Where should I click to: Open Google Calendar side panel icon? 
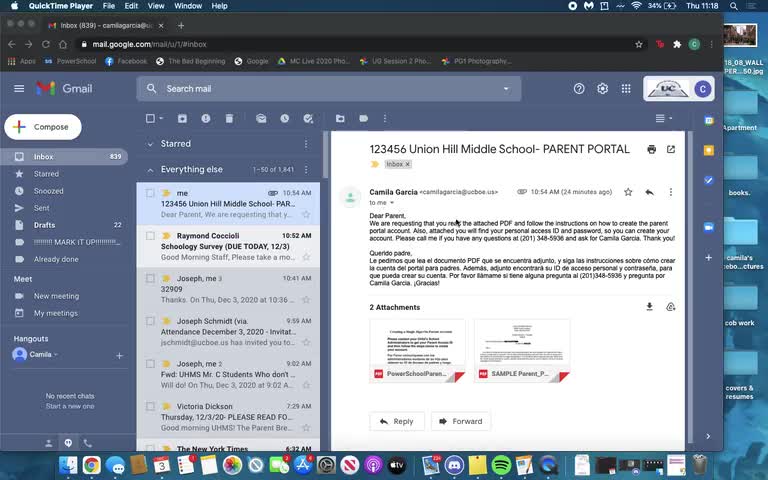pos(709,120)
